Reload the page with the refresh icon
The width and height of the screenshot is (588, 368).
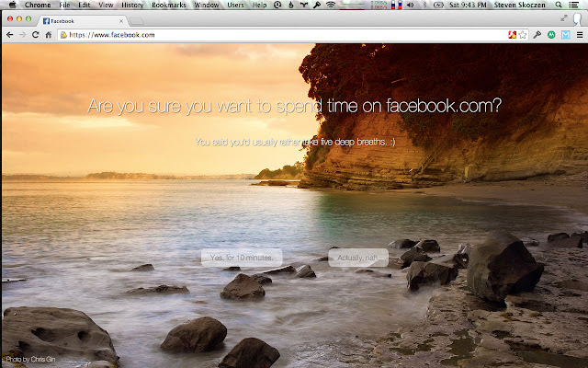click(x=35, y=35)
